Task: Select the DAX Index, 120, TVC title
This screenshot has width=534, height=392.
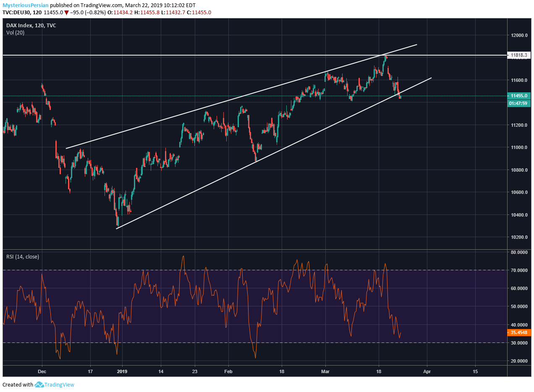Action: pyautogui.click(x=31, y=26)
